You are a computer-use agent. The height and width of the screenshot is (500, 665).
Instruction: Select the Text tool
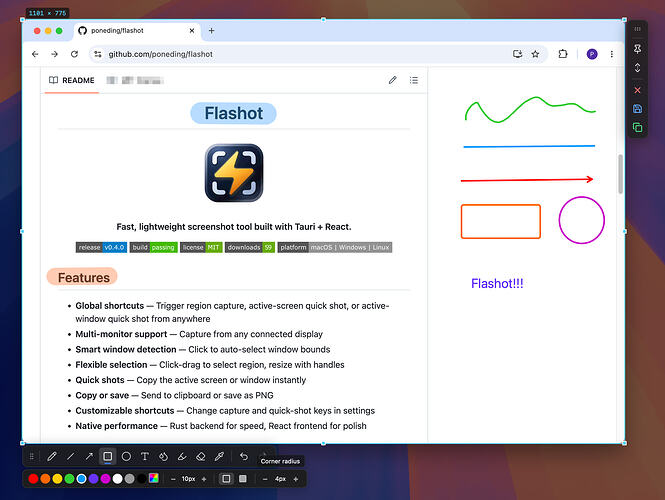click(145, 456)
